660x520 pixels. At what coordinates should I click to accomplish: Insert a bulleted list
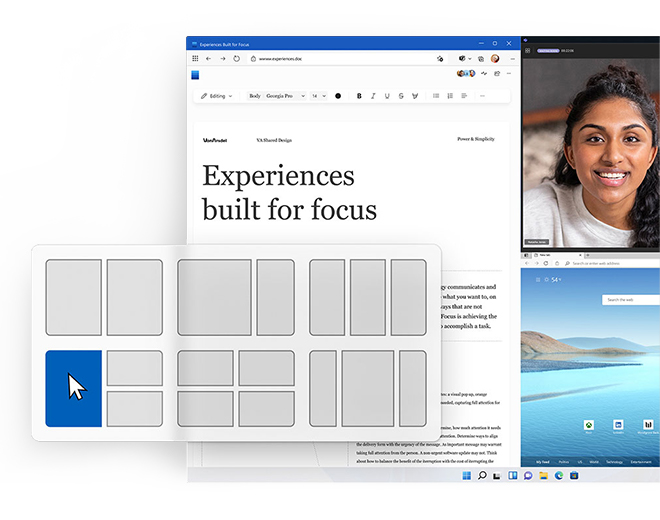tap(436, 96)
